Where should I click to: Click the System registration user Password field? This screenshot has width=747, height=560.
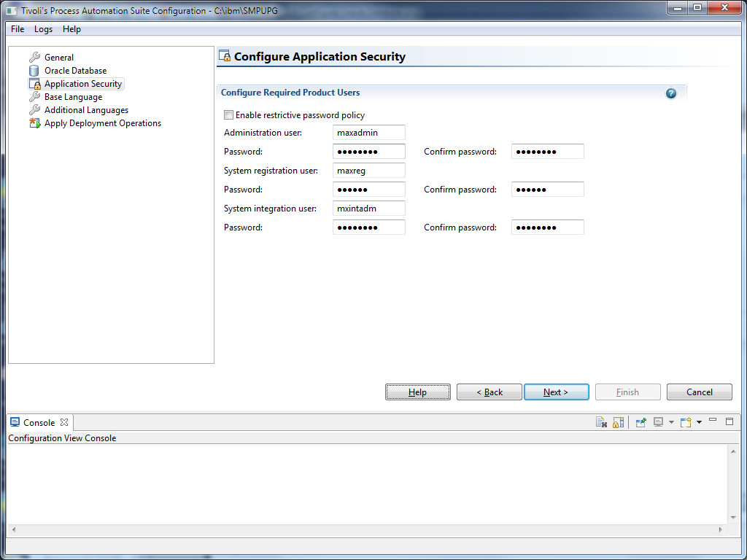click(368, 189)
